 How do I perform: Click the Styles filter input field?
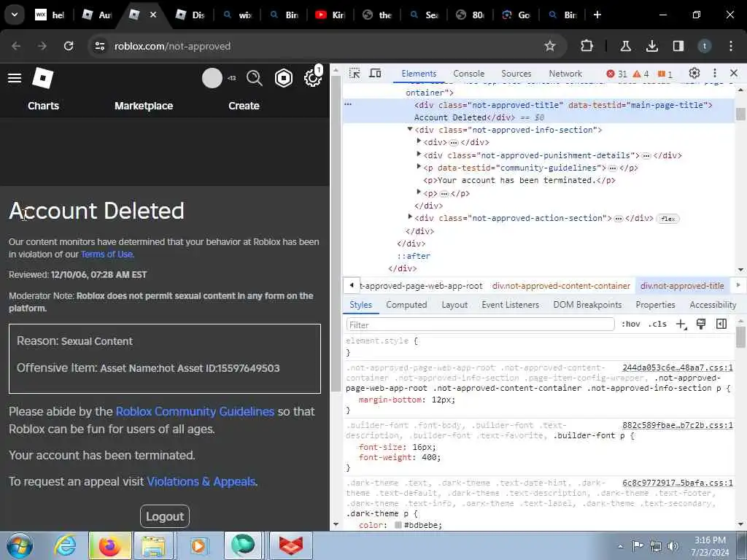click(x=480, y=324)
